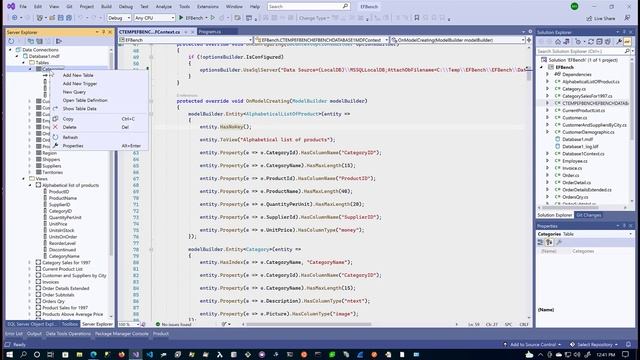Image resolution: width=640 pixels, height=360 pixels.
Task: Expand the Region table node
Action: [x=30, y=153]
